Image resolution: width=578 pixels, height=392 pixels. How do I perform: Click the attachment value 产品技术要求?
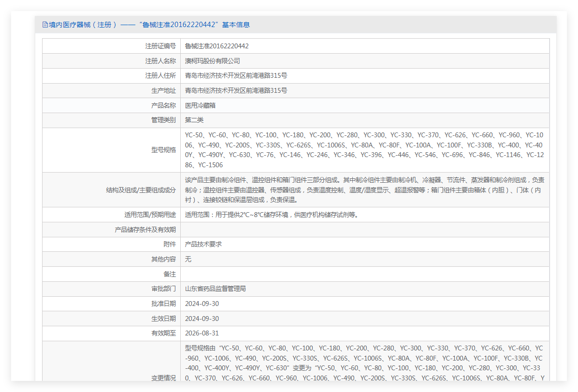[x=203, y=244]
